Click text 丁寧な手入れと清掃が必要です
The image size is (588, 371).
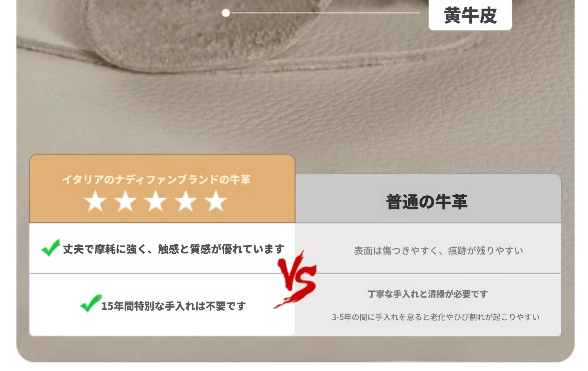click(x=428, y=294)
